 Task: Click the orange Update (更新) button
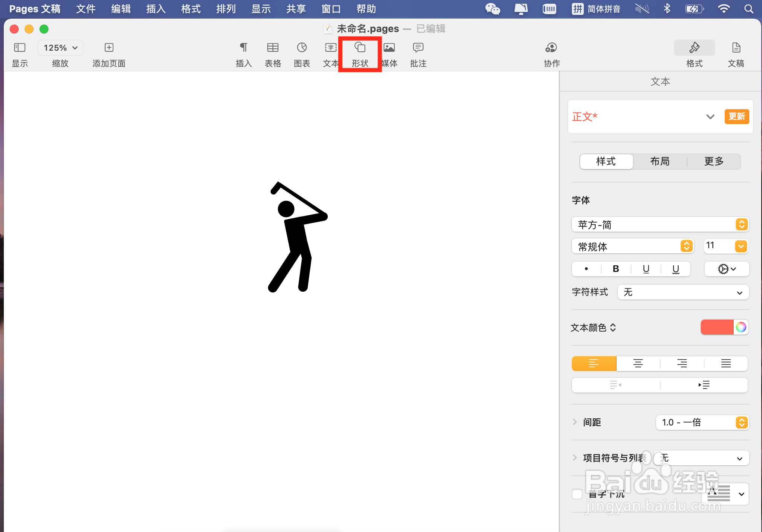(x=736, y=117)
